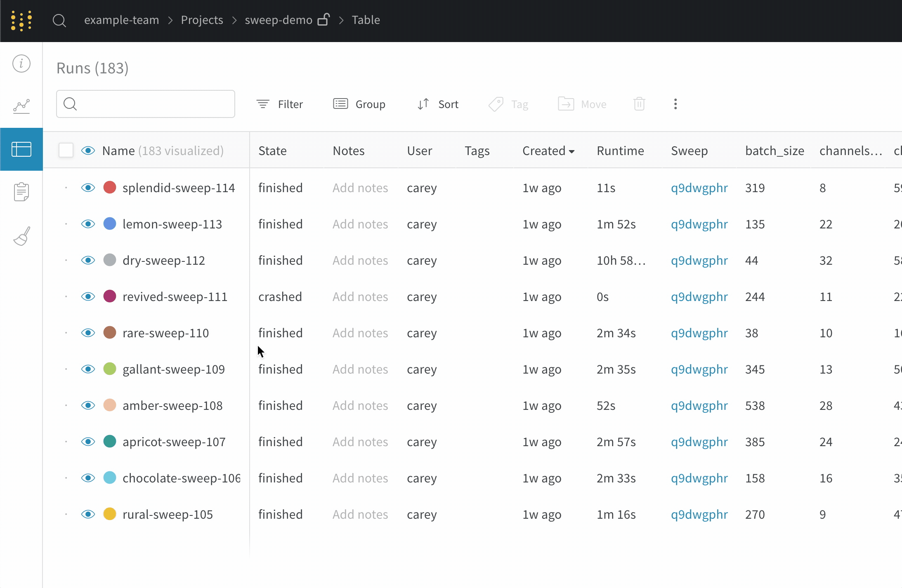Click the Created column sort arrow
Screen dimensions: 902x588
[572, 151]
